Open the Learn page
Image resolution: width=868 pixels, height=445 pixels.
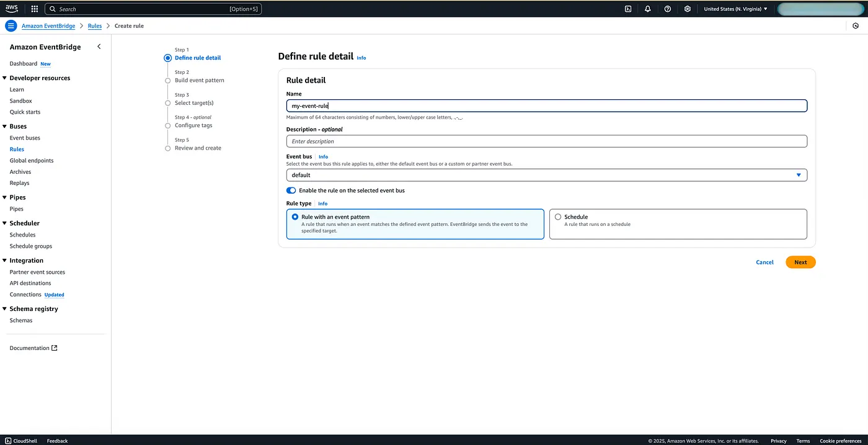pyautogui.click(x=17, y=89)
